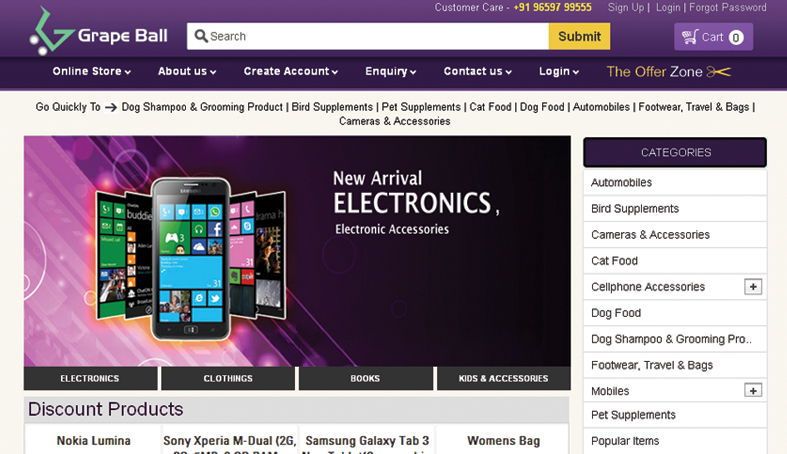Click the search magnifier icon

tap(201, 36)
